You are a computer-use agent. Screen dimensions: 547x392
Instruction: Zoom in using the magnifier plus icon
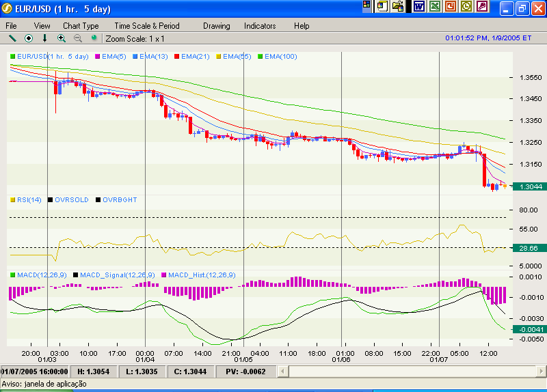62,38
